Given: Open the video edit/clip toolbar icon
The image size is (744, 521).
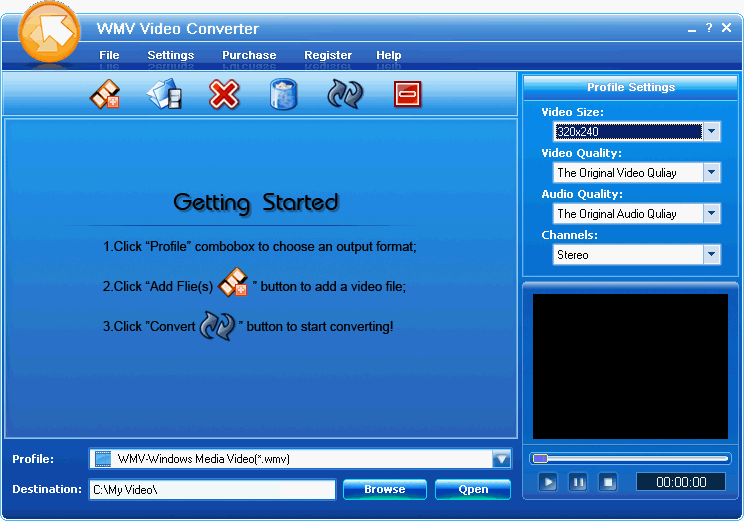Looking at the screenshot, I should tap(164, 94).
